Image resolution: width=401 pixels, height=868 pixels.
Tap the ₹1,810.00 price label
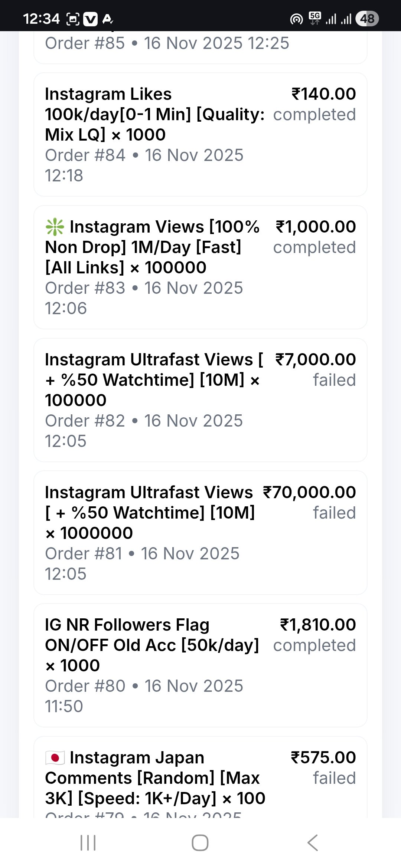pyautogui.click(x=318, y=625)
